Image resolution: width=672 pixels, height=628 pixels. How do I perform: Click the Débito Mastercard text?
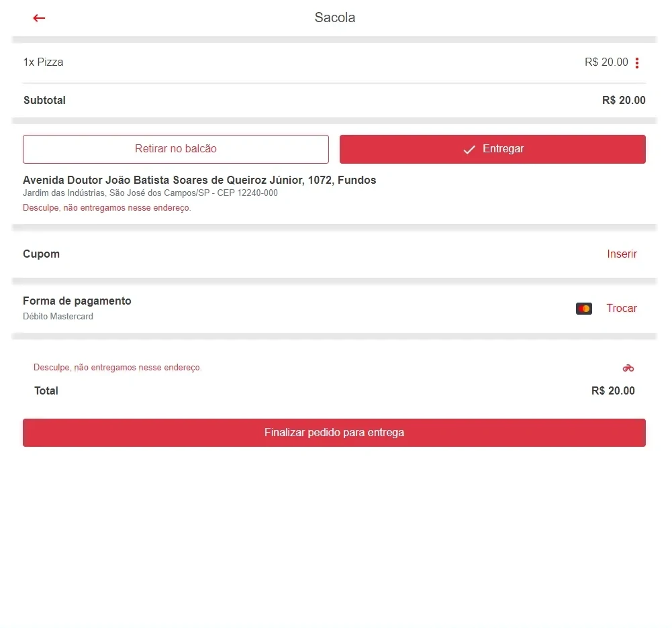(x=58, y=317)
